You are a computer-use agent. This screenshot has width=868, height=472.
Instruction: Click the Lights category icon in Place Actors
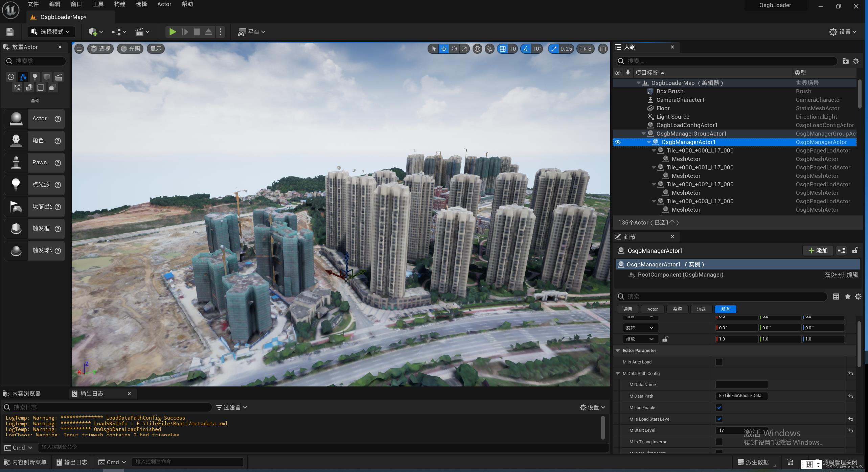pos(35,77)
